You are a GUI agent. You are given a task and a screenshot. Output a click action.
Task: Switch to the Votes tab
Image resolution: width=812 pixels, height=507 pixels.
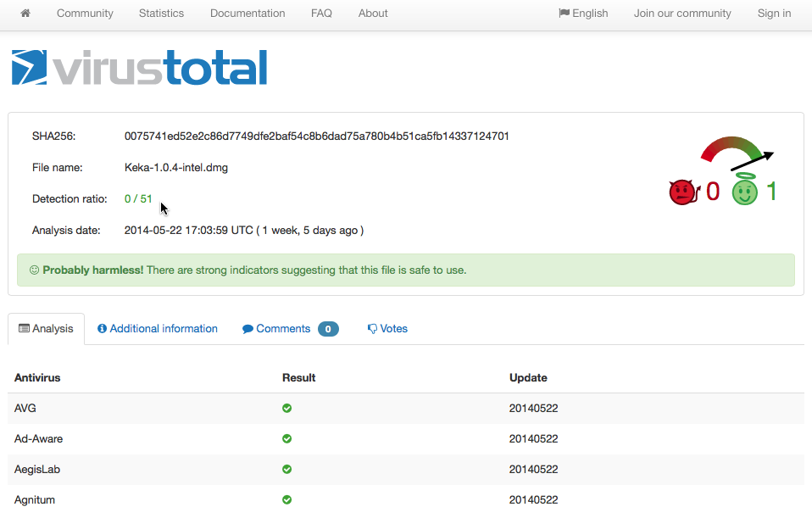pos(387,329)
